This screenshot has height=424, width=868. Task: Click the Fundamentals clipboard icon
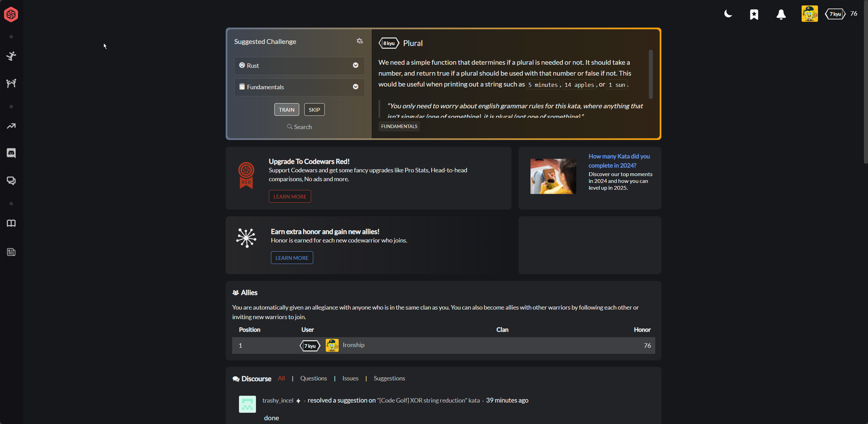242,87
